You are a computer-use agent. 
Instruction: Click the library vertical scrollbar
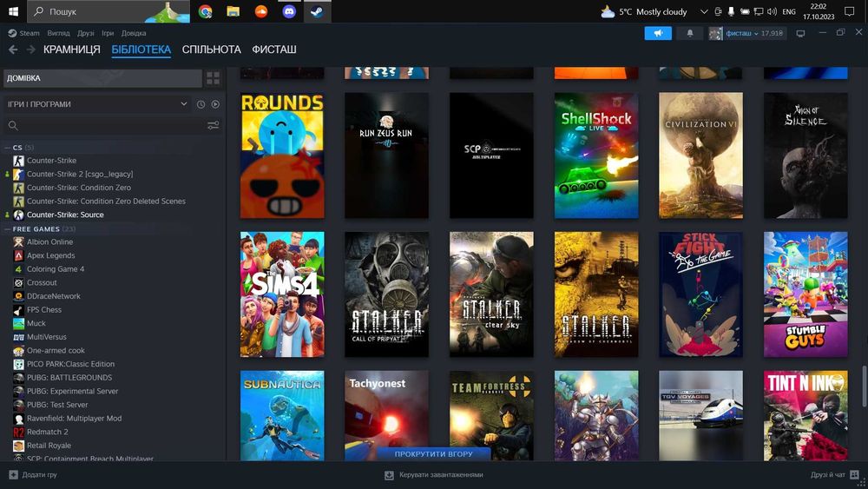coord(864,386)
